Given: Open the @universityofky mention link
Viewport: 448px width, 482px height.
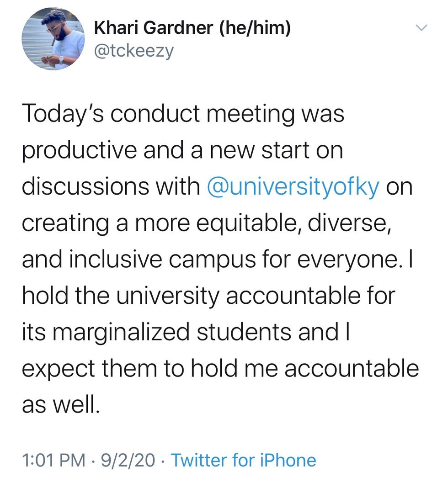Looking at the screenshot, I should click(x=293, y=187).
